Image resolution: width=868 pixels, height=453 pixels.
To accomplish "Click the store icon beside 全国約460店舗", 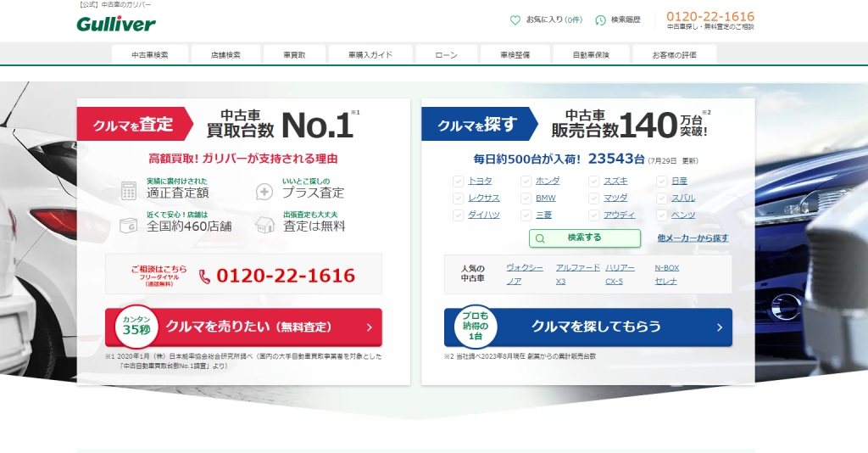I will 129,226.
